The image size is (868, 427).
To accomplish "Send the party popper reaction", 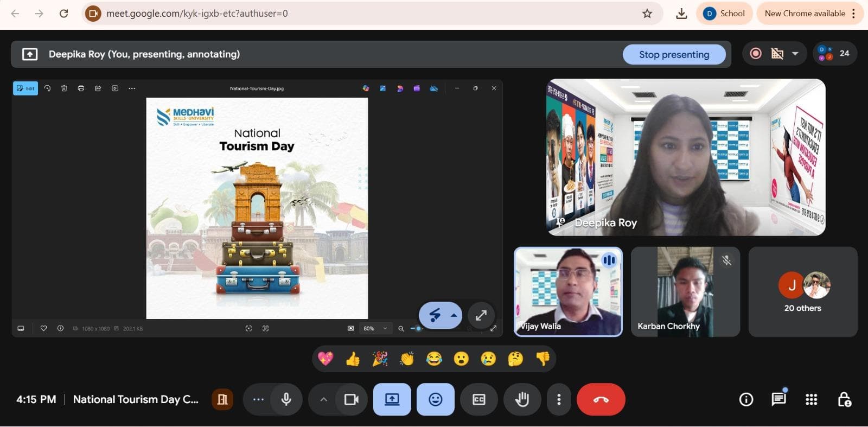I will coord(380,359).
